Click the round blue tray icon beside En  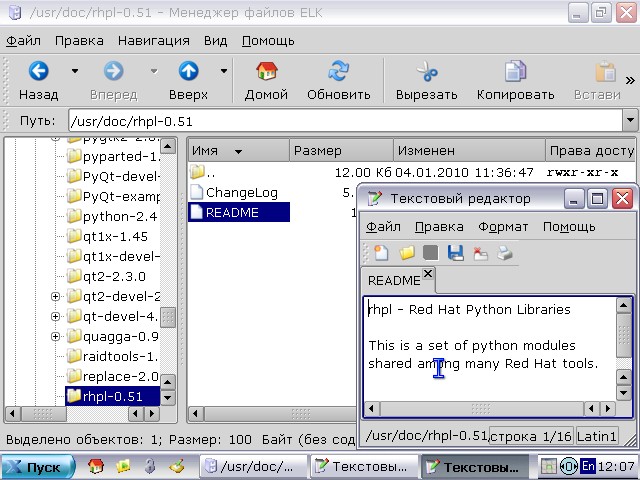tap(569, 466)
